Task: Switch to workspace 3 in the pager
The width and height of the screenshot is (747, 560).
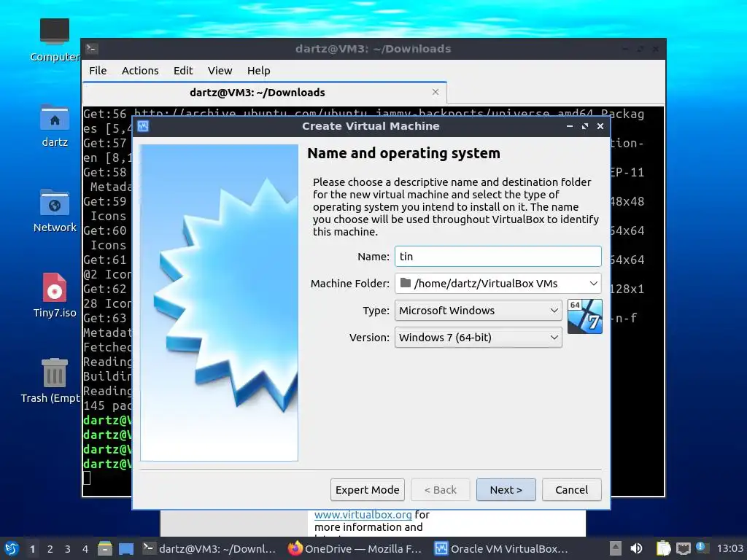Action: [x=68, y=549]
